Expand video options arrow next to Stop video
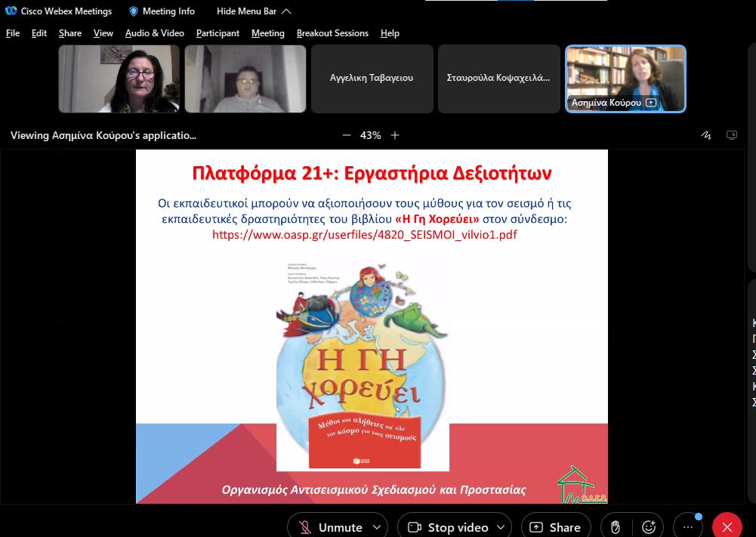This screenshot has height=537, width=756. (500, 527)
